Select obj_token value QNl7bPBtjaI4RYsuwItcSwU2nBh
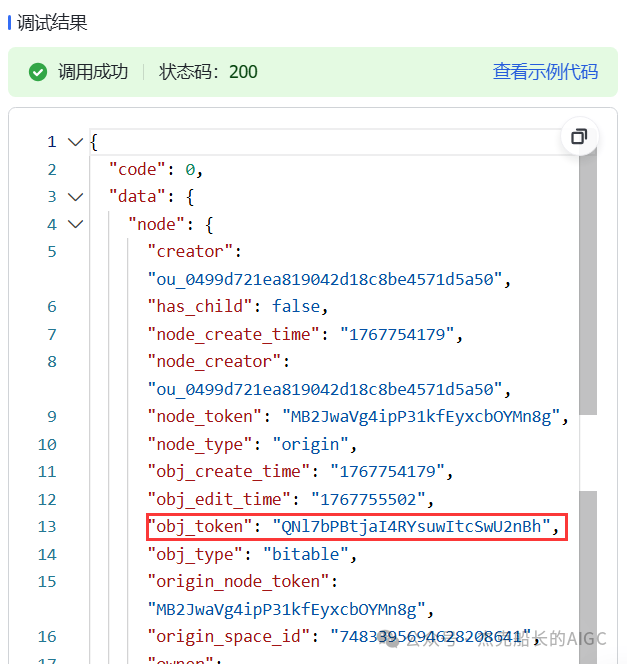Viewport: 627px width, 664px height. point(411,526)
